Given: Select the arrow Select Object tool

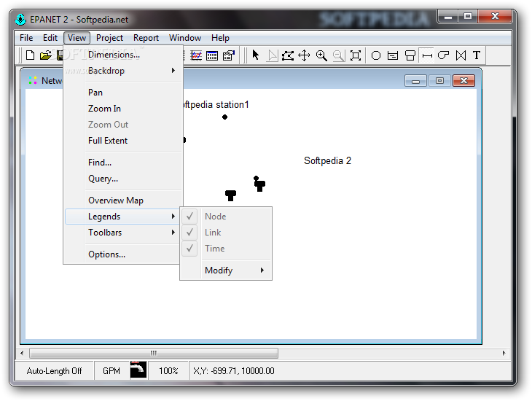Looking at the screenshot, I should pyautogui.click(x=256, y=55).
